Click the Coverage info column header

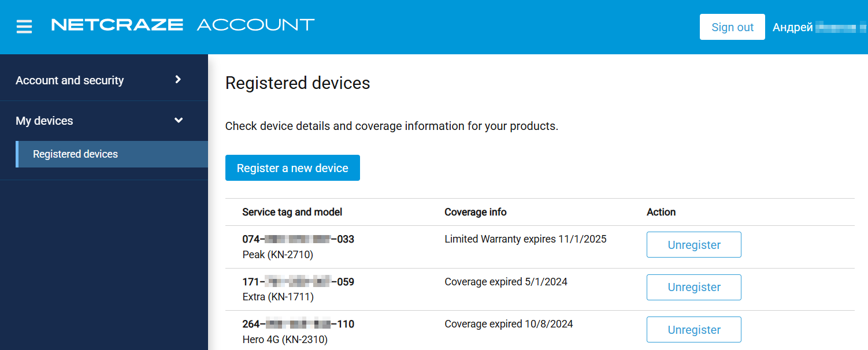(476, 212)
